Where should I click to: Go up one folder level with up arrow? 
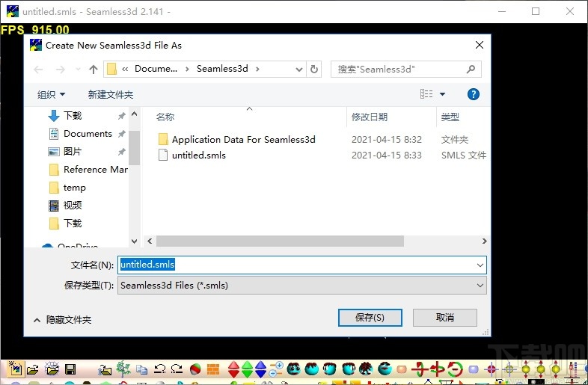pyautogui.click(x=94, y=70)
